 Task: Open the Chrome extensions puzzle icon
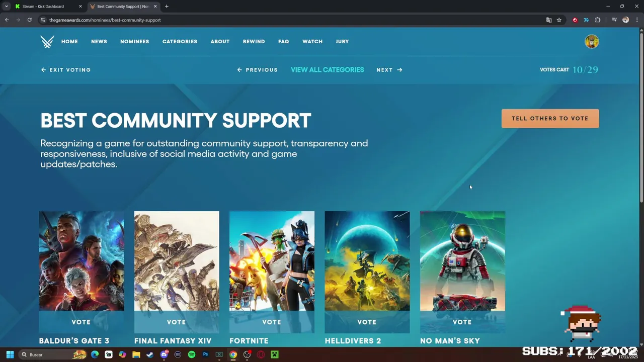pos(598,20)
